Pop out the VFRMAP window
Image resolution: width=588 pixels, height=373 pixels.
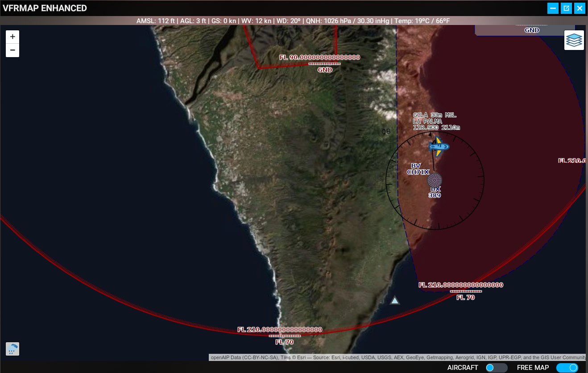[x=566, y=8]
